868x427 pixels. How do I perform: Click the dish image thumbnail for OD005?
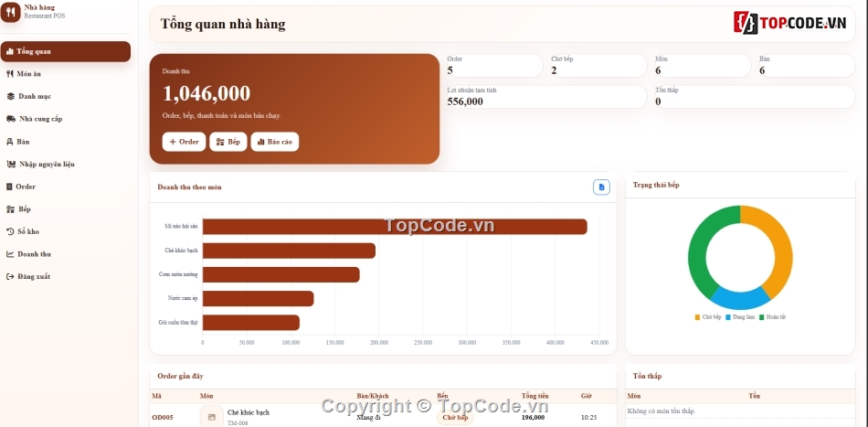tap(211, 417)
